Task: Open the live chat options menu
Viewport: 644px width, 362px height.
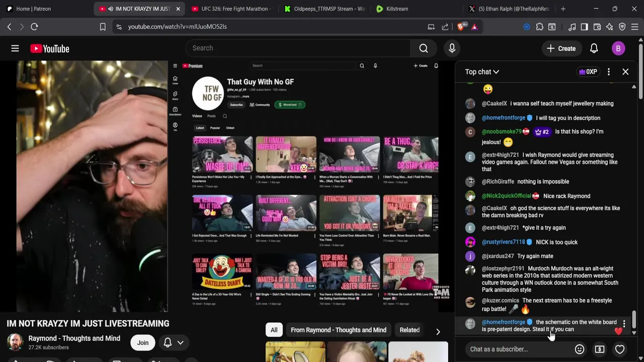Action: (x=608, y=72)
